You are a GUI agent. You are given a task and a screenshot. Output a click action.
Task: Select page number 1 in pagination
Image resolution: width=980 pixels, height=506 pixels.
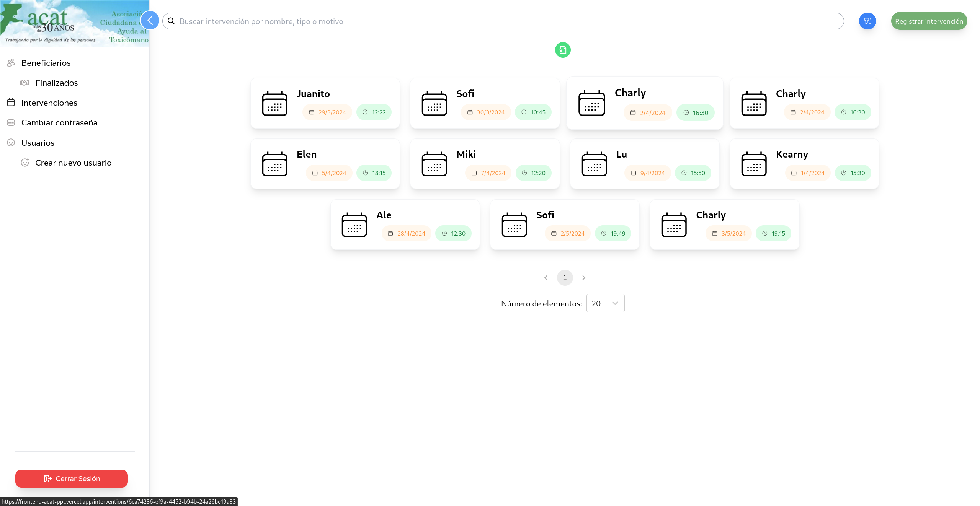point(565,278)
